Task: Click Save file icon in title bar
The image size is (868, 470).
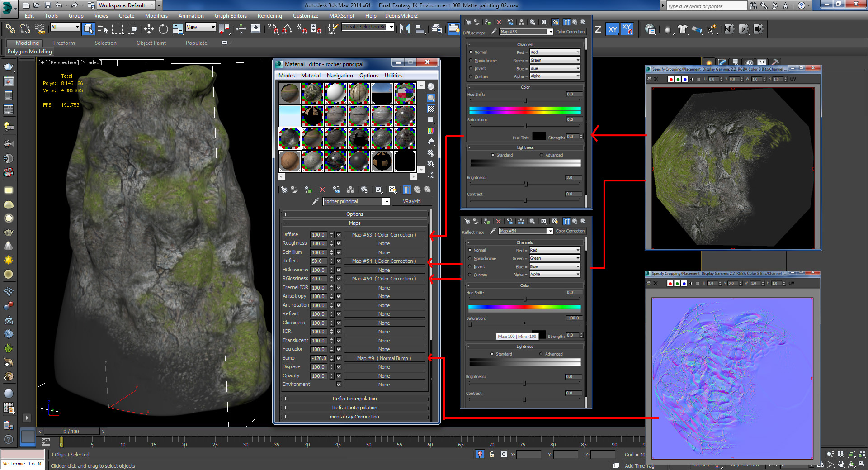Action: pyautogui.click(x=48, y=5)
